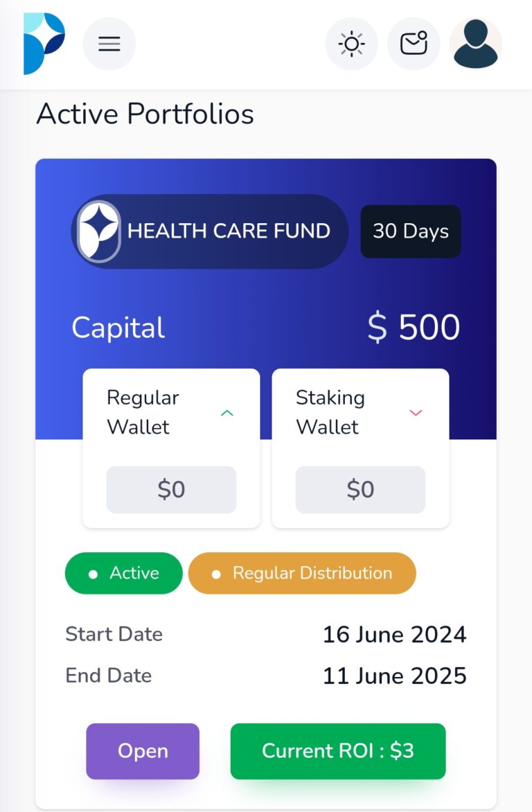
Task: Click the Active Portfolios heading
Action: [145, 114]
